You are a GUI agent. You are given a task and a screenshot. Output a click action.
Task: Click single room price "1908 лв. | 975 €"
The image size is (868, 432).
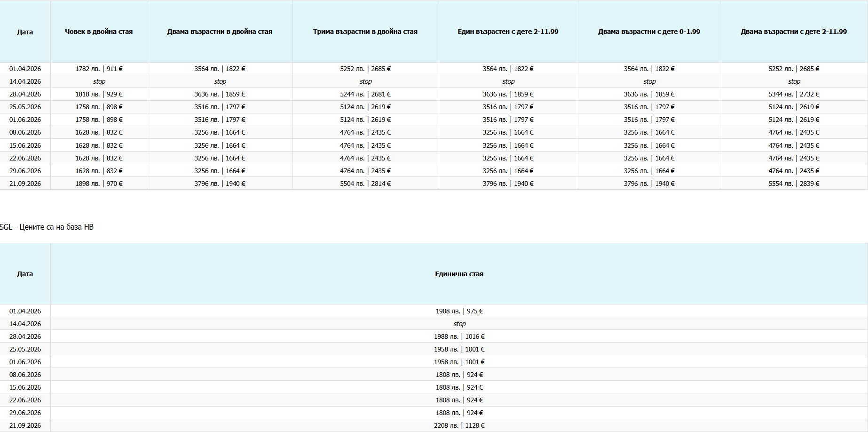click(459, 311)
